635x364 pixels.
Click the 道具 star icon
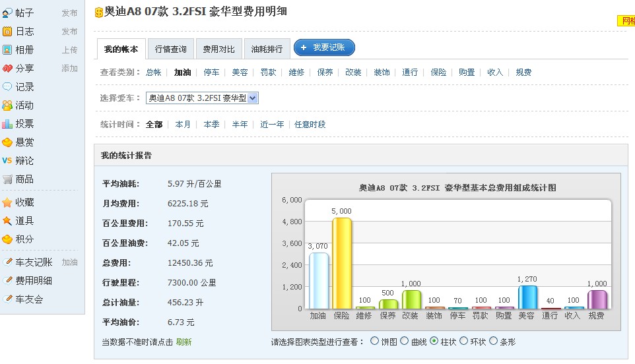pos(7,221)
